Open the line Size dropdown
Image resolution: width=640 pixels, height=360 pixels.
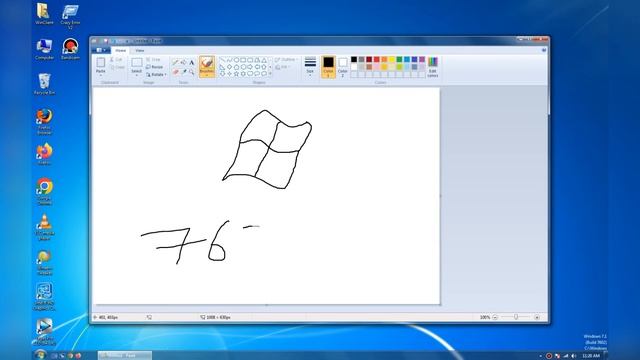pyautogui.click(x=310, y=66)
